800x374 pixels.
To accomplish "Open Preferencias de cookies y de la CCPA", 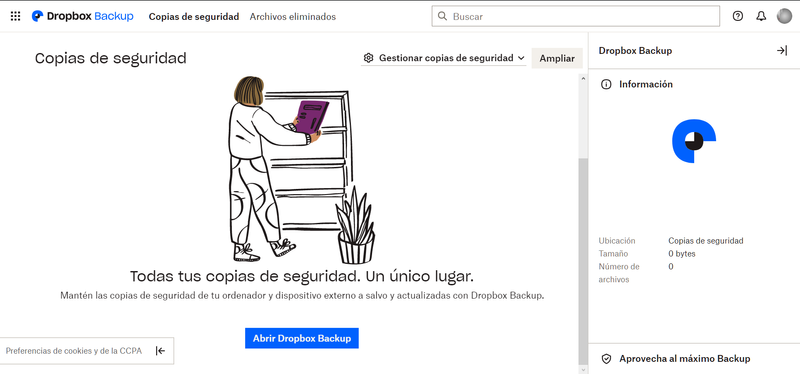I will click(73, 351).
